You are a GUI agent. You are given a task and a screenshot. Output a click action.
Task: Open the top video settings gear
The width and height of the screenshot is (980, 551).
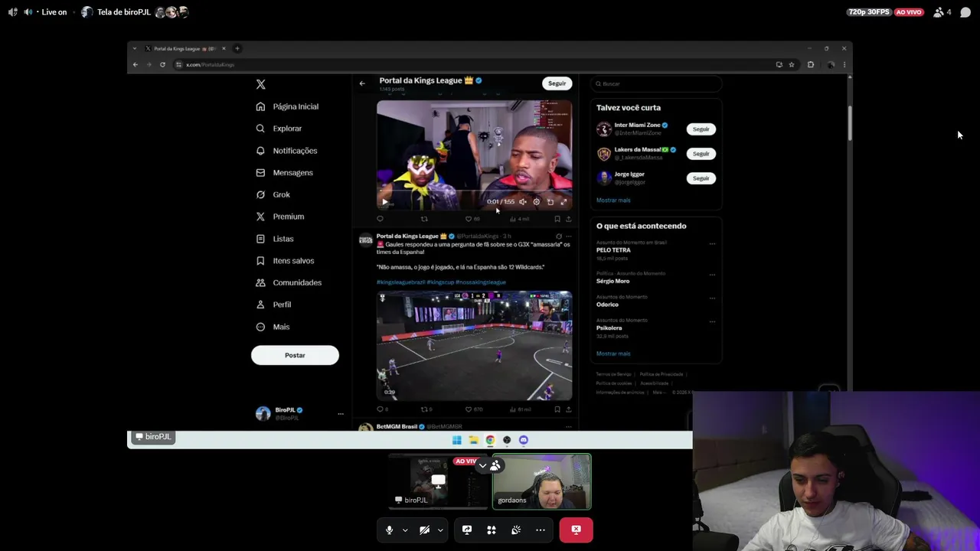pyautogui.click(x=536, y=202)
